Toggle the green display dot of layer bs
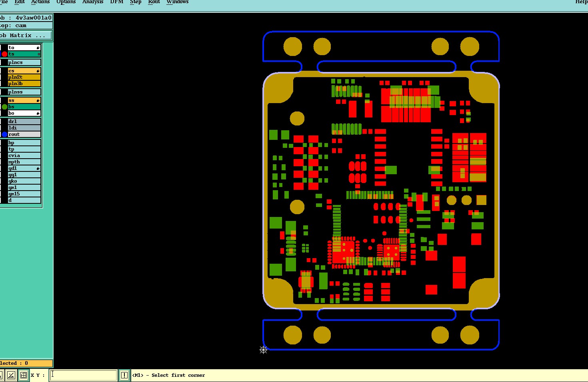 [x=4, y=107]
